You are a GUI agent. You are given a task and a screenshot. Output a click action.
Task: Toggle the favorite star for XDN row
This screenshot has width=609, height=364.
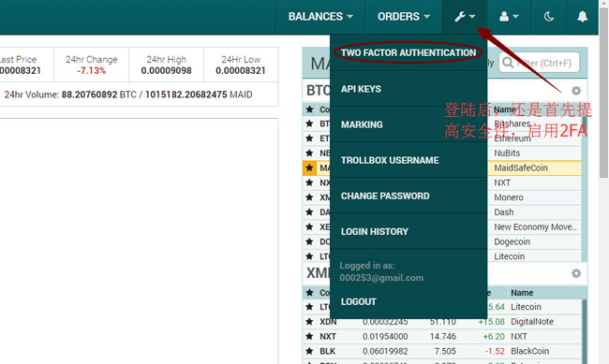click(x=309, y=322)
